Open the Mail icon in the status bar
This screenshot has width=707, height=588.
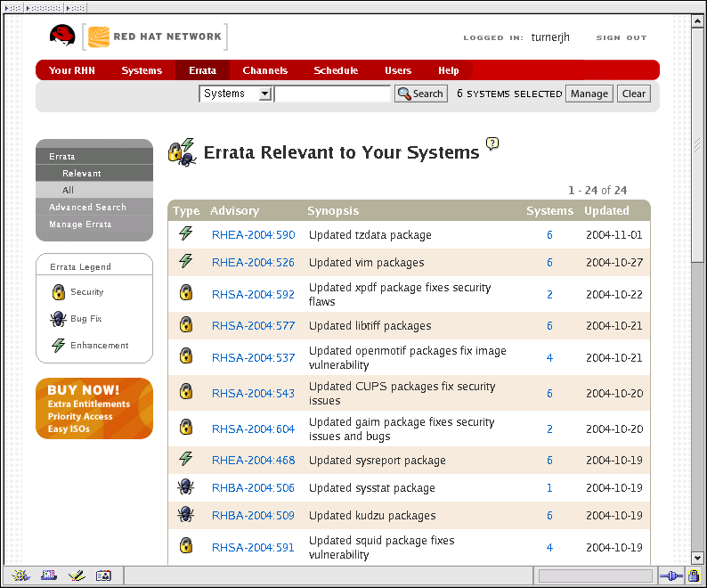point(49,576)
